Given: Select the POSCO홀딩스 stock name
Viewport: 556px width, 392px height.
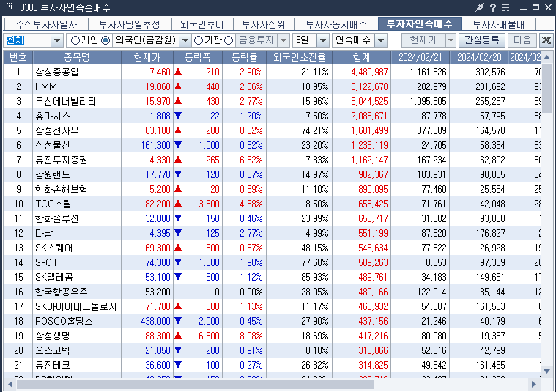Looking at the screenshot, I should (x=64, y=321).
